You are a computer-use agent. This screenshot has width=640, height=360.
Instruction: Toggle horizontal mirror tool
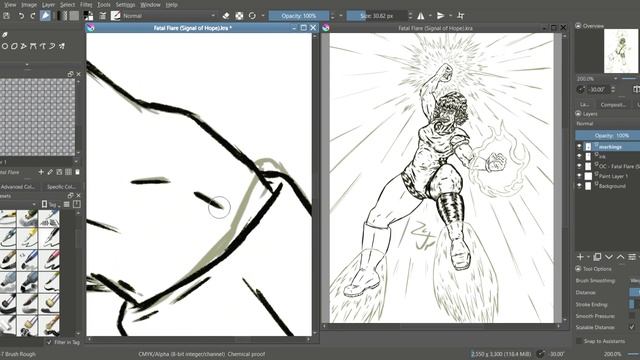tap(421, 16)
